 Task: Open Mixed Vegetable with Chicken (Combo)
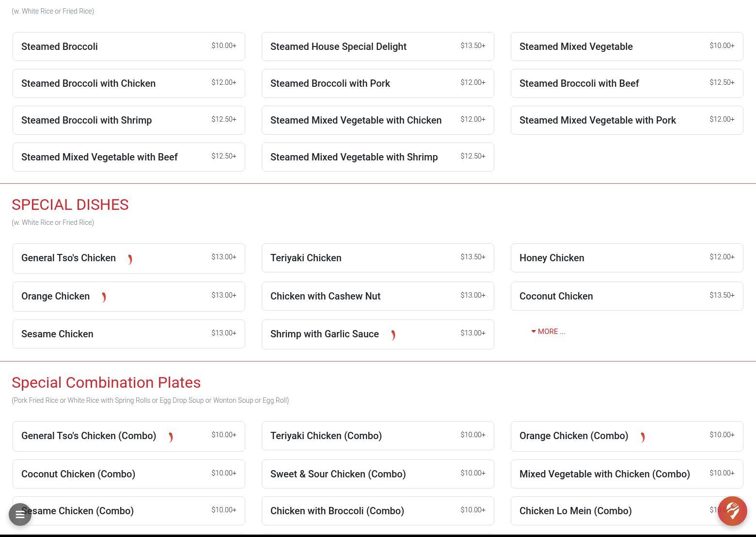[x=627, y=474]
